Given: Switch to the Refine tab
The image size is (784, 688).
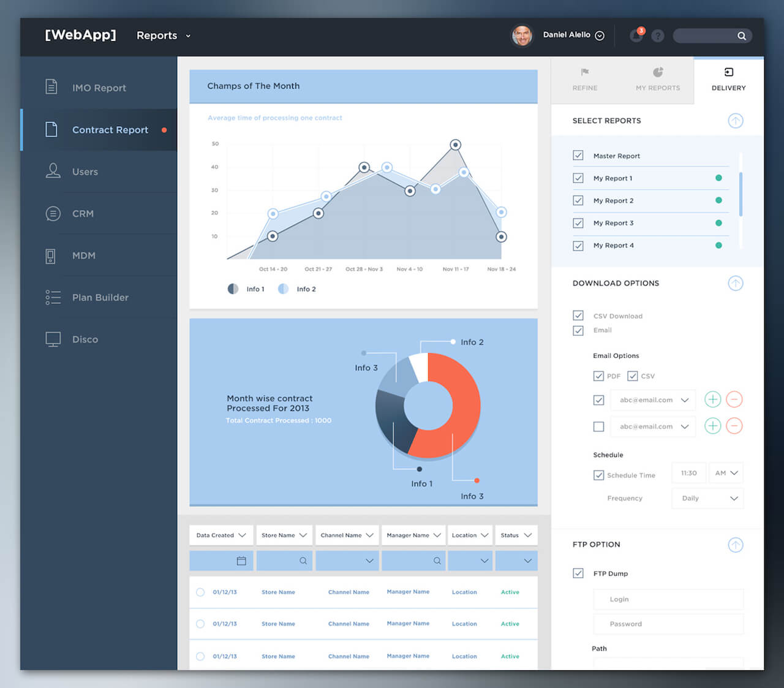Looking at the screenshot, I should tap(584, 80).
